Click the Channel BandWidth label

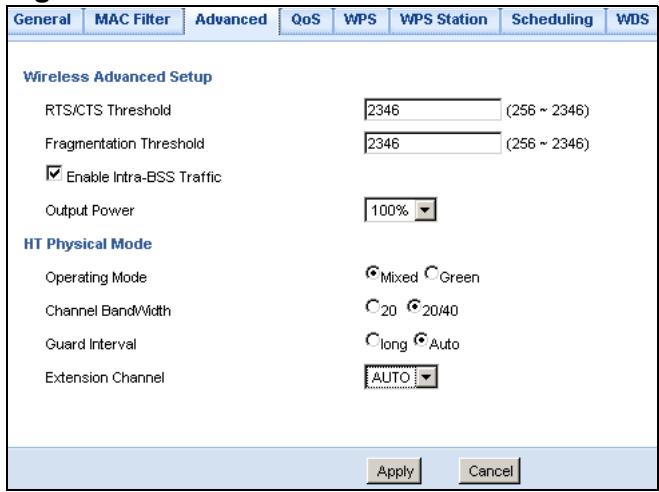tap(108, 311)
